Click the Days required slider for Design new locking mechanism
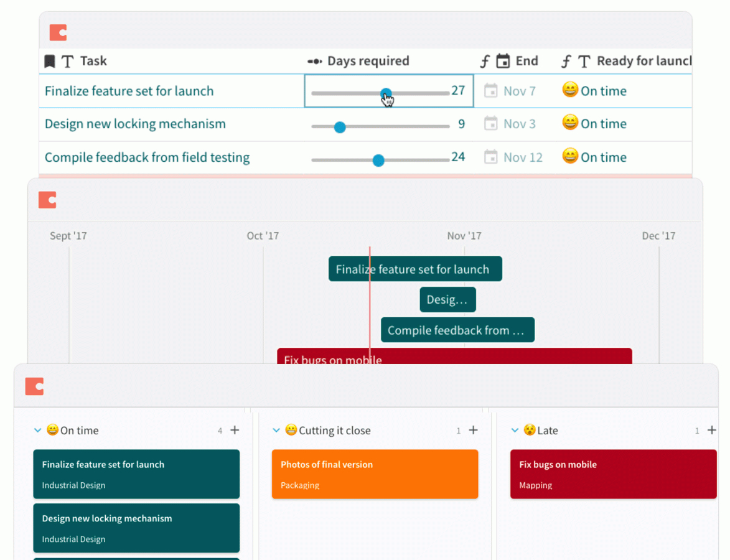The height and width of the screenshot is (560, 730). (x=340, y=127)
